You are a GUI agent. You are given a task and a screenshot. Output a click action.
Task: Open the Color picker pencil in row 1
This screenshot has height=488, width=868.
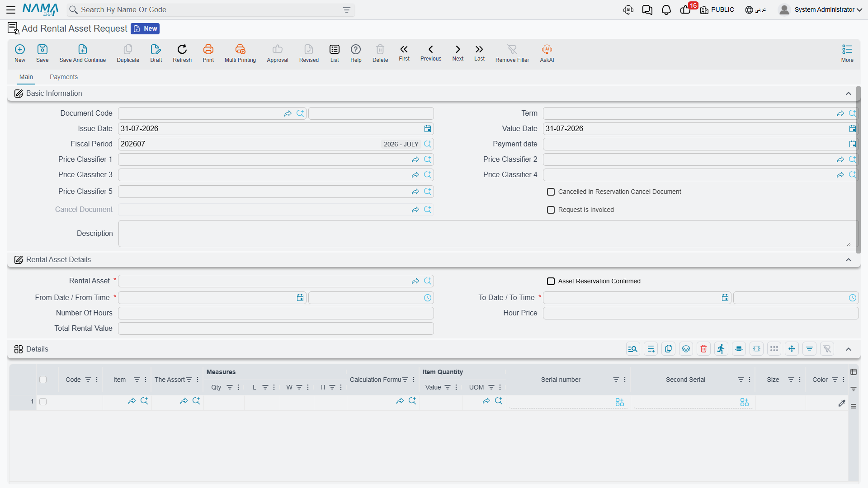[841, 403]
